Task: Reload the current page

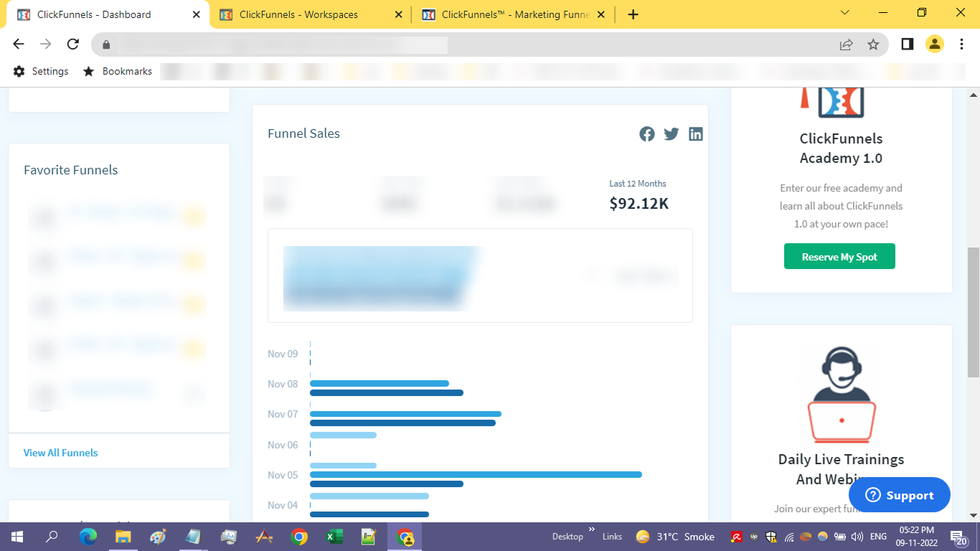Action: click(72, 44)
